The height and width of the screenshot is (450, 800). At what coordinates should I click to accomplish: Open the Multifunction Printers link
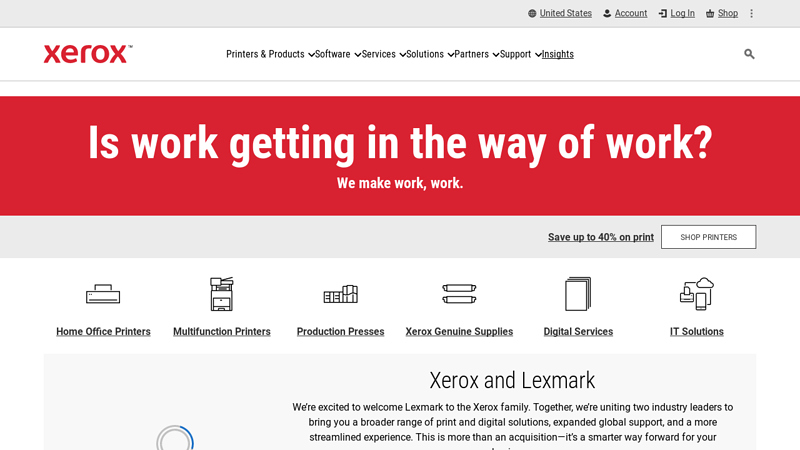click(x=221, y=332)
